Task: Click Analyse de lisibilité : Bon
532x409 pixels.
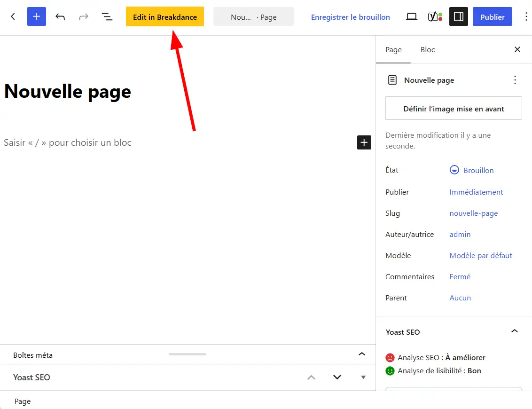Action: (439, 370)
